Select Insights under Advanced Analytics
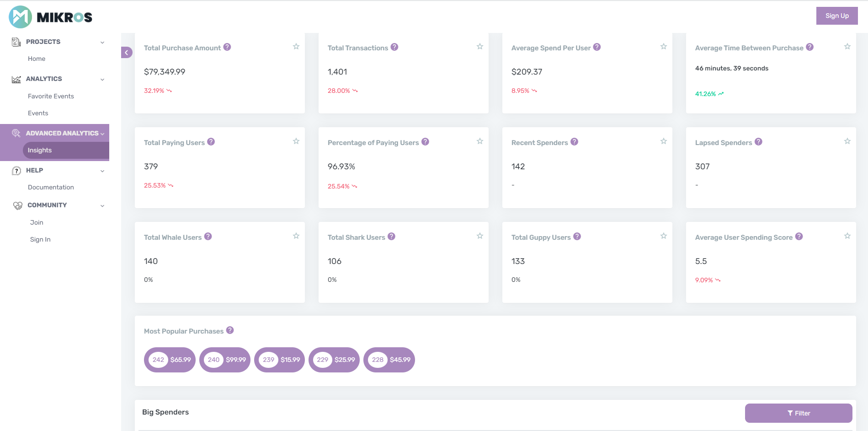 click(40, 150)
